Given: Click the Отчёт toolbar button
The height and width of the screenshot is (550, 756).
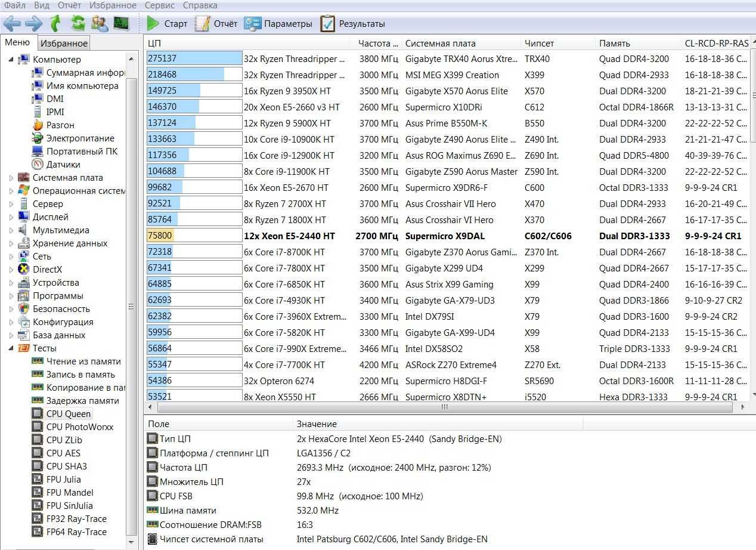Looking at the screenshot, I should pyautogui.click(x=216, y=24).
